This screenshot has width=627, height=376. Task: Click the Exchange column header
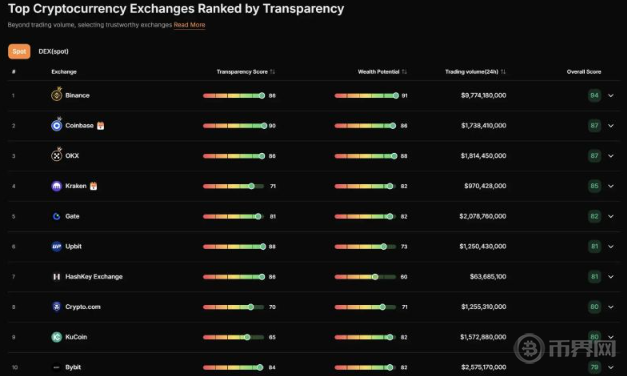(64, 72)
